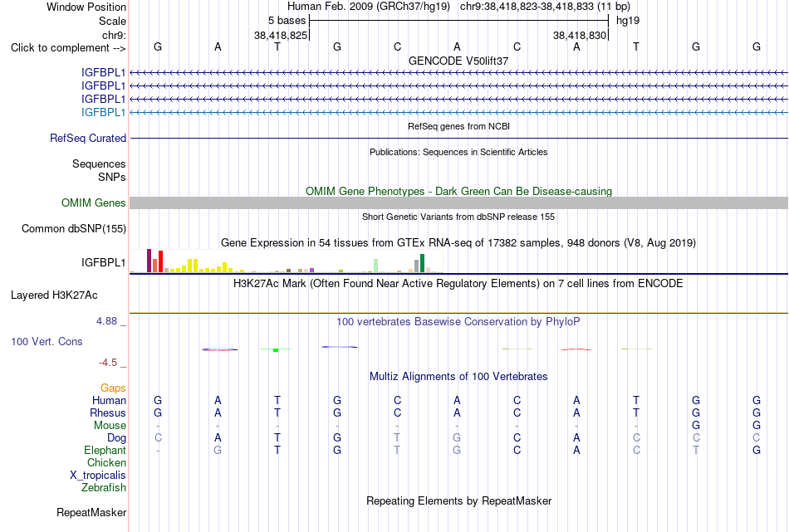Click the Window Position track label
Image resolution: width=789 pixels, height=532 pixels.
tap(86, 7)
